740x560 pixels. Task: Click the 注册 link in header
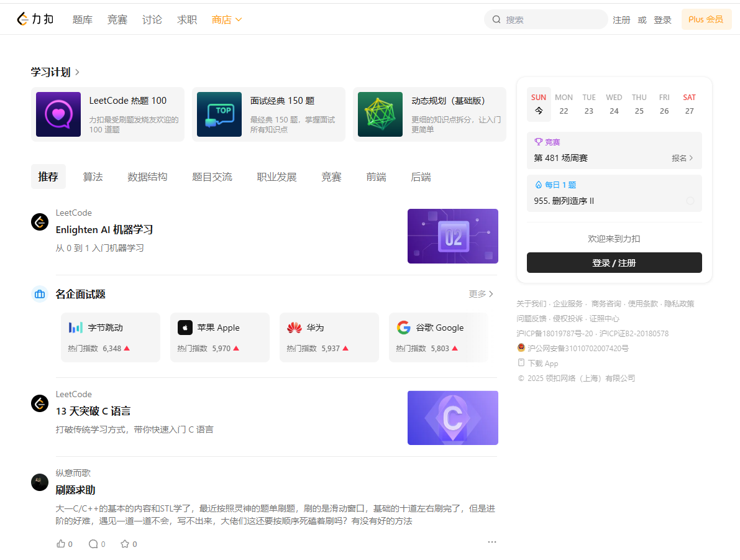[621, 20]
